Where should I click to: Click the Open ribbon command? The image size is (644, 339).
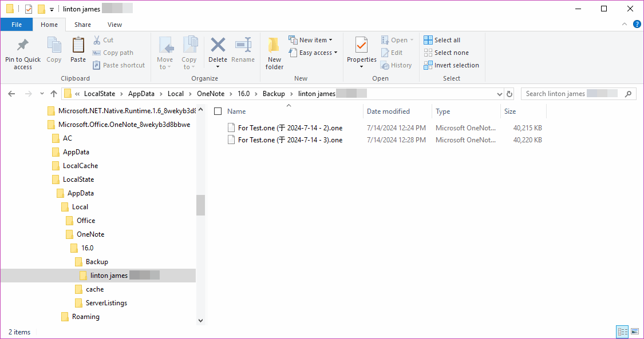[x=397, y=40]
